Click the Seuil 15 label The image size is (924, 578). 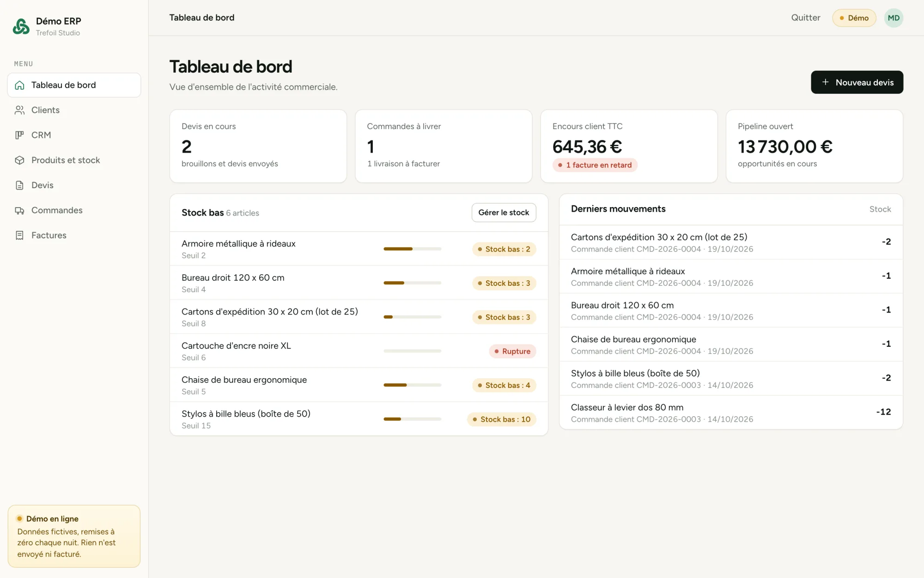(x=196, y=426)
